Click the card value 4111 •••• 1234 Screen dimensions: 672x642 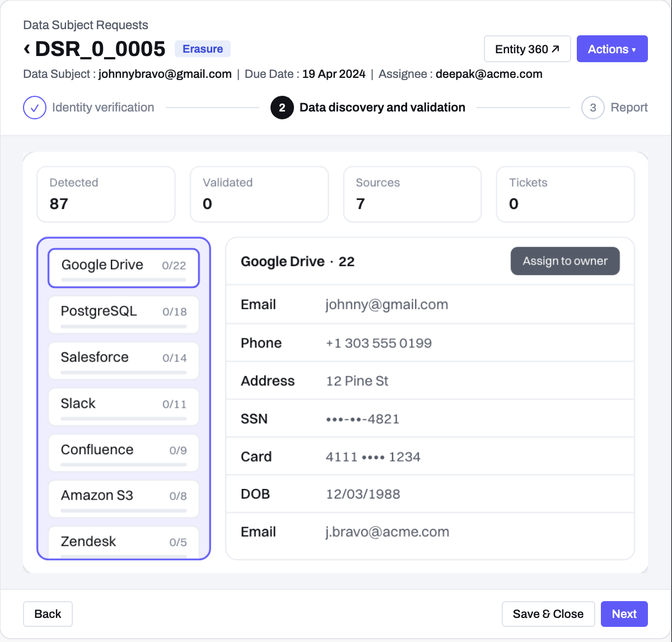tap(373, 457)
